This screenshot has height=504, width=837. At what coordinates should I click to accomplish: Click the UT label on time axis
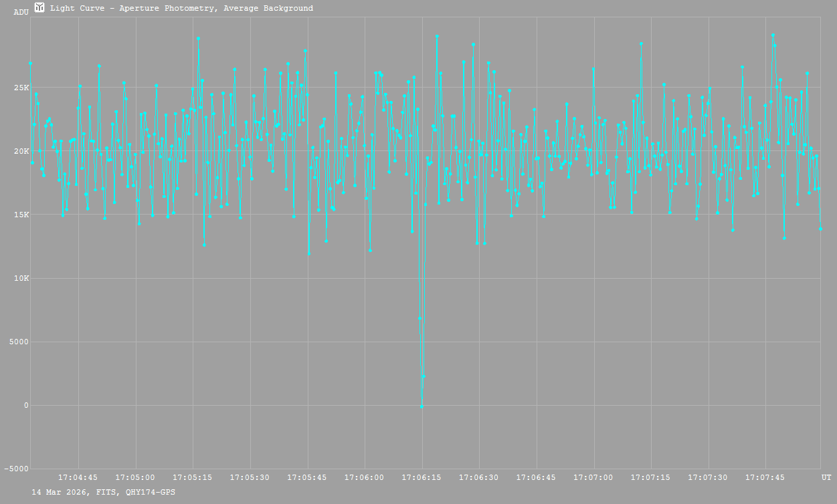point(826,478)
